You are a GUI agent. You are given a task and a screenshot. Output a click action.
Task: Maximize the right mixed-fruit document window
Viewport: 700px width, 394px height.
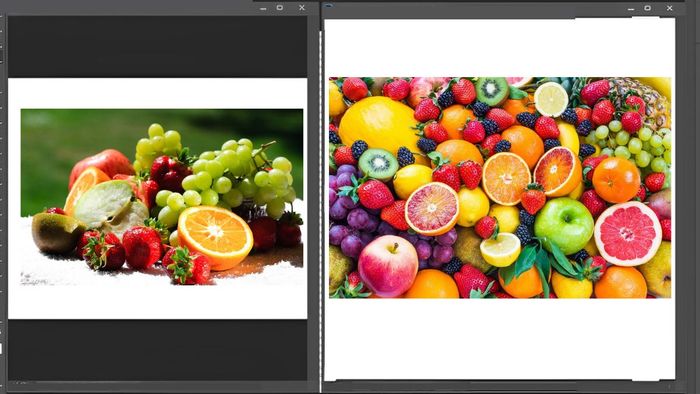click(647, 8)
